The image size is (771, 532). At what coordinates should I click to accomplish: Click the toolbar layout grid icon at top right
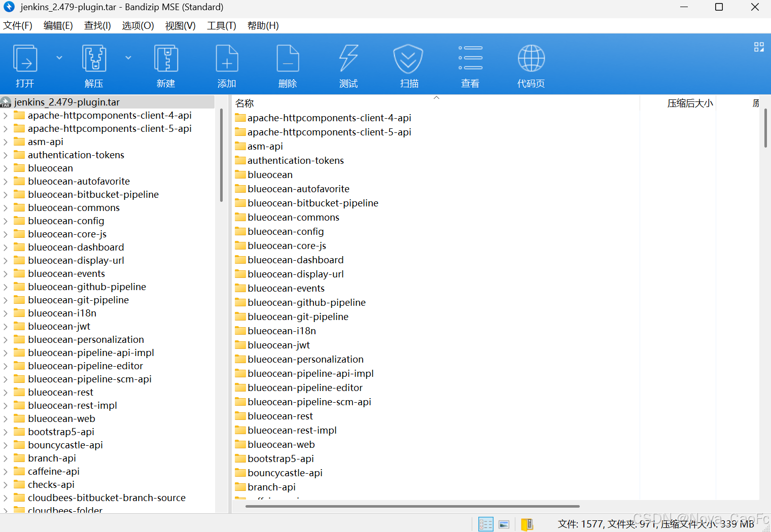(759, 47)
